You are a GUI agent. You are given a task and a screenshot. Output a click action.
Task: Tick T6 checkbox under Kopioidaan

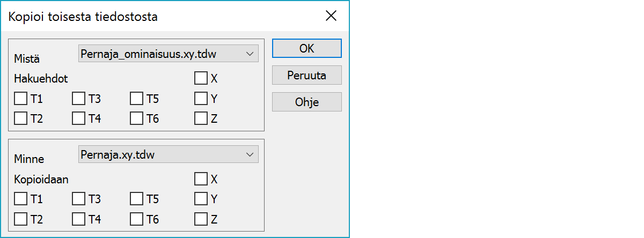137,219
